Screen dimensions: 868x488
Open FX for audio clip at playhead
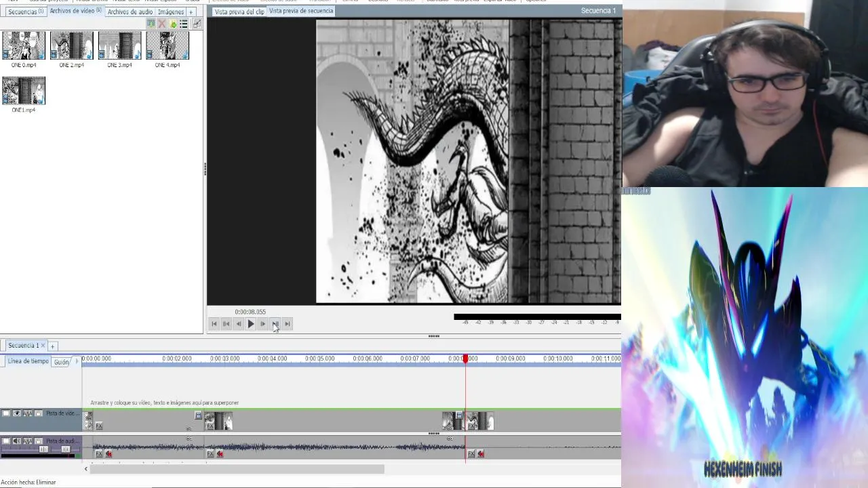click(471, 453)
